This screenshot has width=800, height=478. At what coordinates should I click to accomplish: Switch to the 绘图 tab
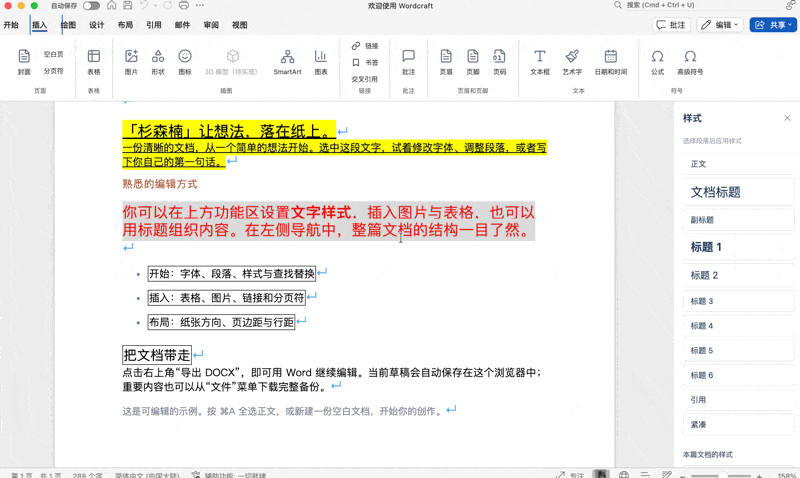coord(68,25)
